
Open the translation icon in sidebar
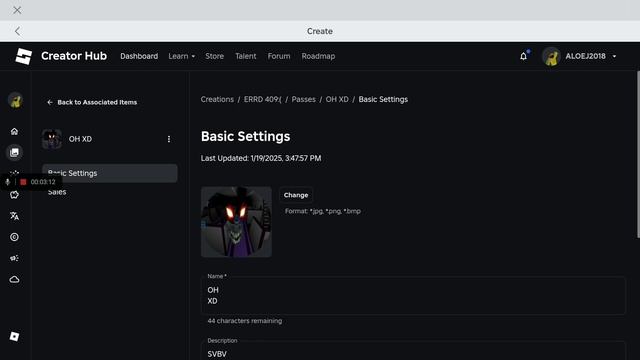point(14,216)
